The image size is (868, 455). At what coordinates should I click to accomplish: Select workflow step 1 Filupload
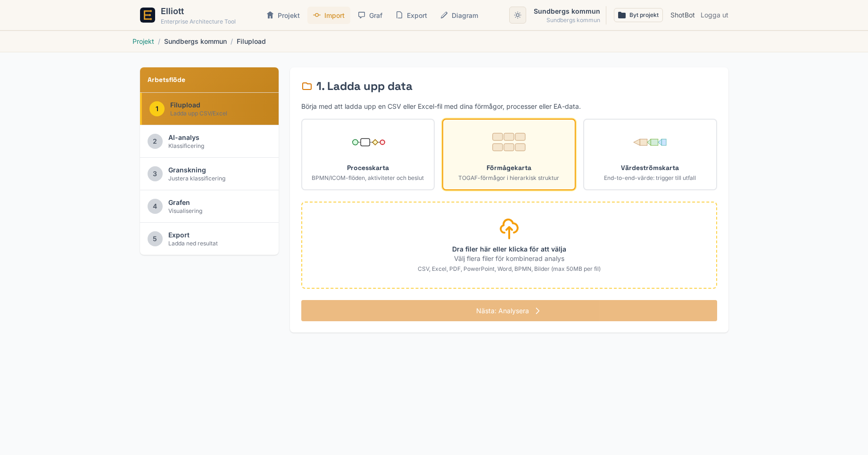[x=209, y=109]
